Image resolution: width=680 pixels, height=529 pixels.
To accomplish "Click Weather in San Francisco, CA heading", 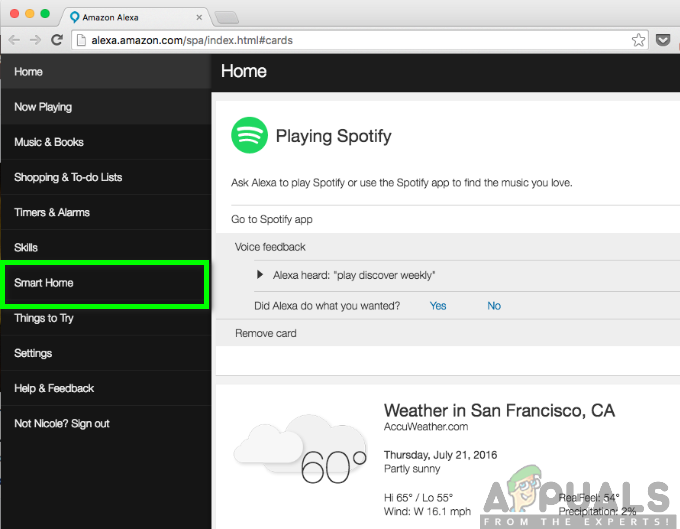I will pyautogui.click(x=499, y=410).
